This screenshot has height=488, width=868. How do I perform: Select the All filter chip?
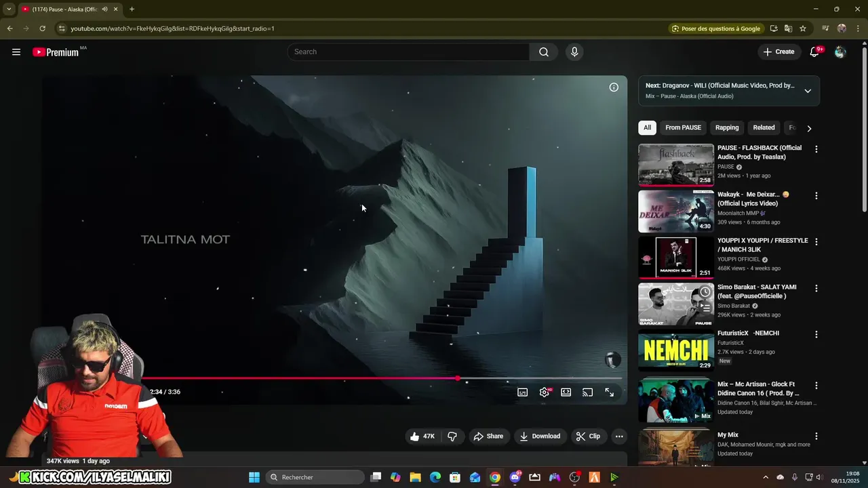pyautogui.click(x=648, y=127)
